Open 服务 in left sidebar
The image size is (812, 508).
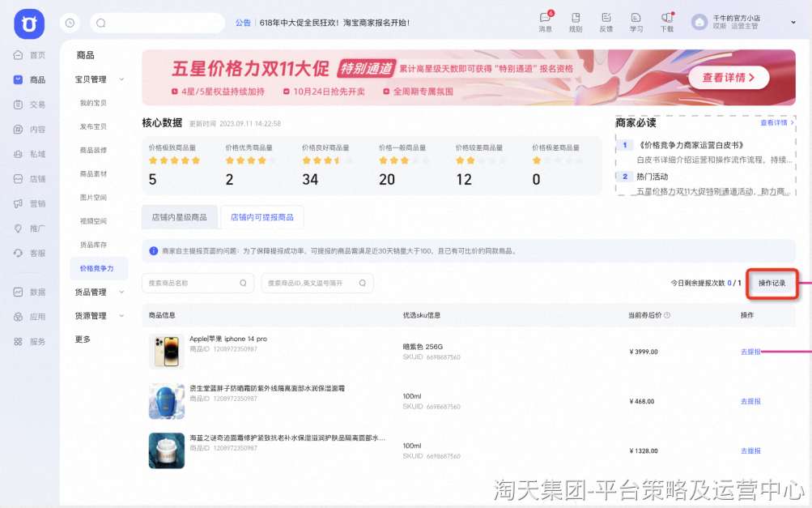coord(30,342)
